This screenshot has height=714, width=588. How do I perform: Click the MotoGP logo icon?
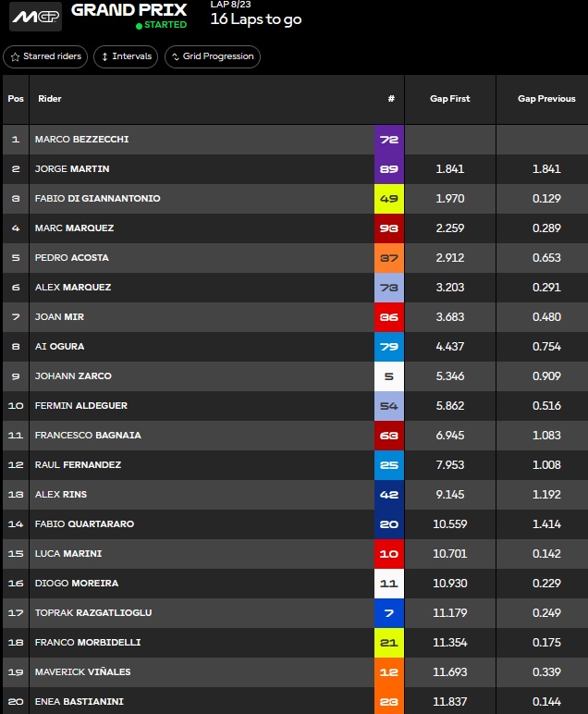point(35,17)
